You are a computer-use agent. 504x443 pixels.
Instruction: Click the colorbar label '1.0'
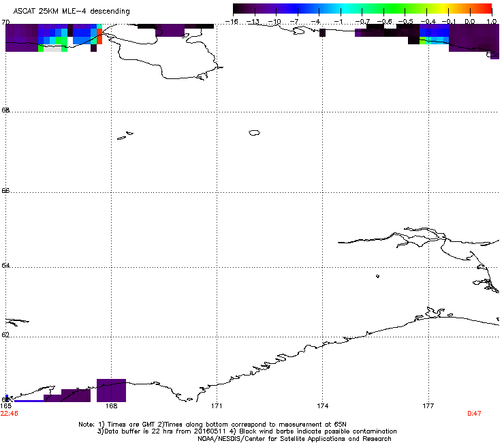tap(492, 22)
